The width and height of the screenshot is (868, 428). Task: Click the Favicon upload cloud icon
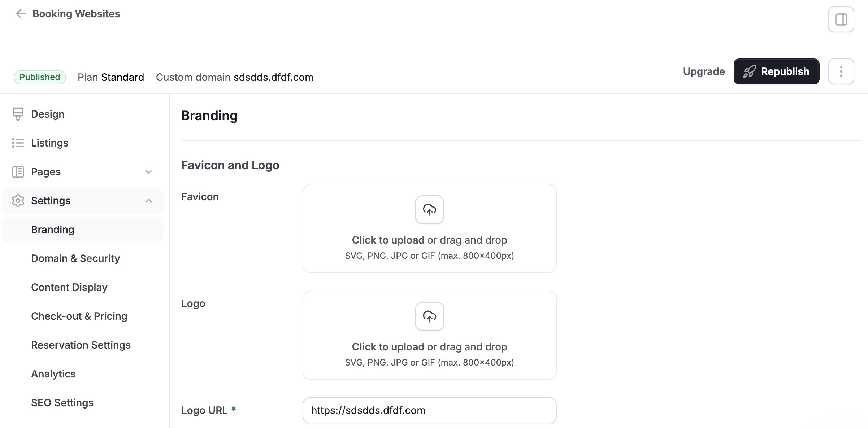tap(429, 210)
